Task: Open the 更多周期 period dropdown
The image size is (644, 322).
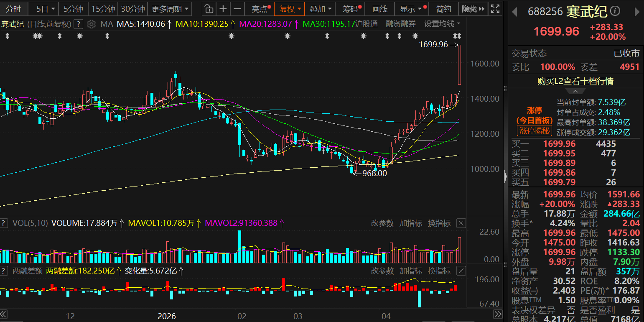Action: [169, 9]
